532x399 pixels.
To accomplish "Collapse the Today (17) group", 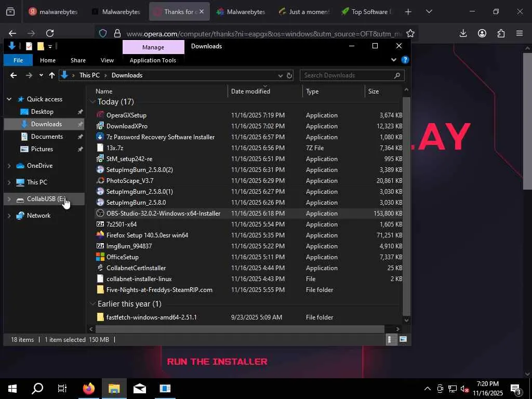I will coord(92,101).
